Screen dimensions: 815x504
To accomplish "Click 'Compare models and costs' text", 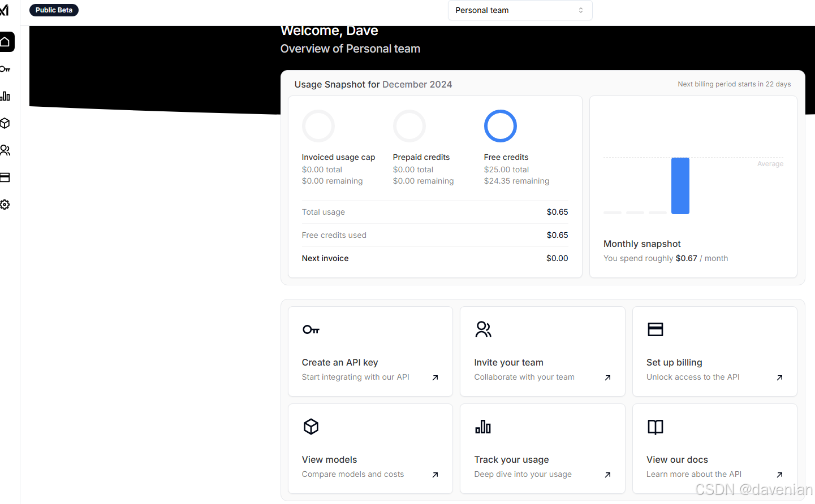I will coord(353,474).
